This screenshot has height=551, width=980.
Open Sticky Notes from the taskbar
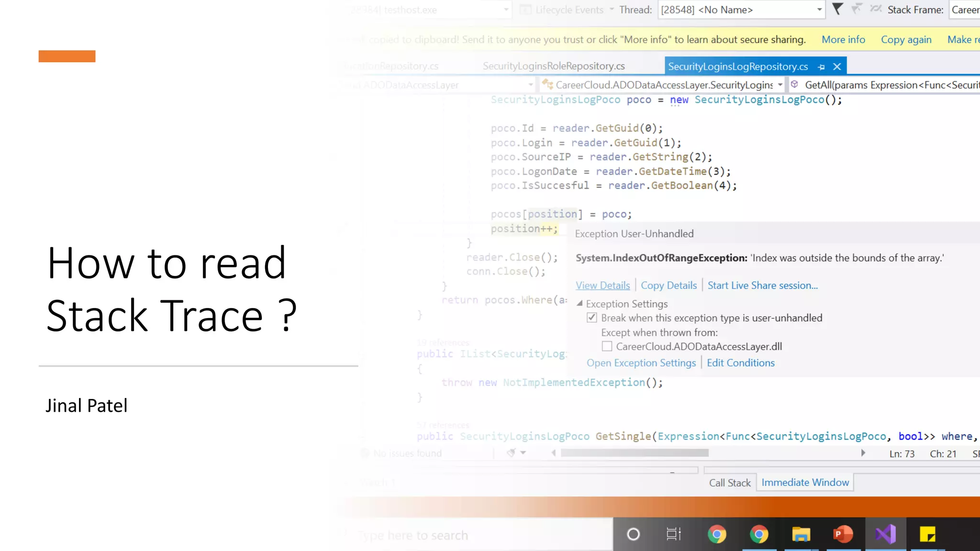pos(927,534)
